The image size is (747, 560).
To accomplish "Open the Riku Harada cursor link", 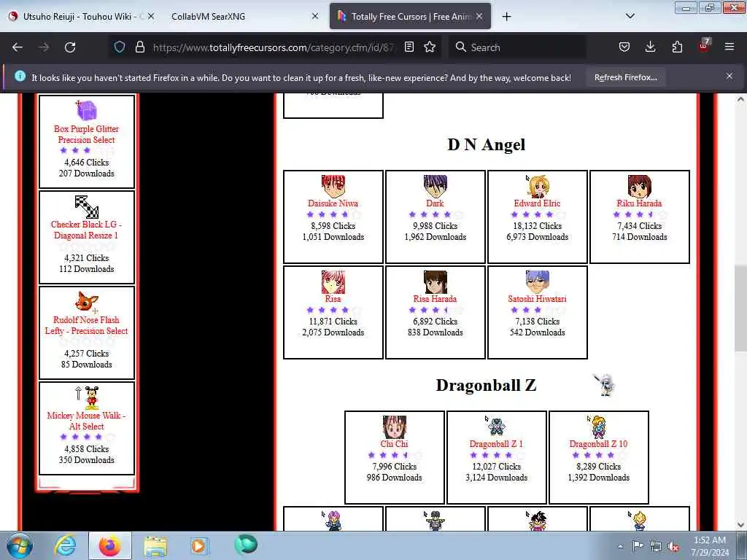I will click(x=639, y=203).
